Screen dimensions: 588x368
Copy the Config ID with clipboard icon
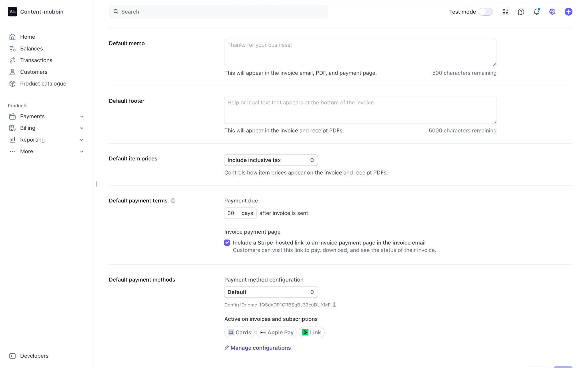(x=334, y=305)
